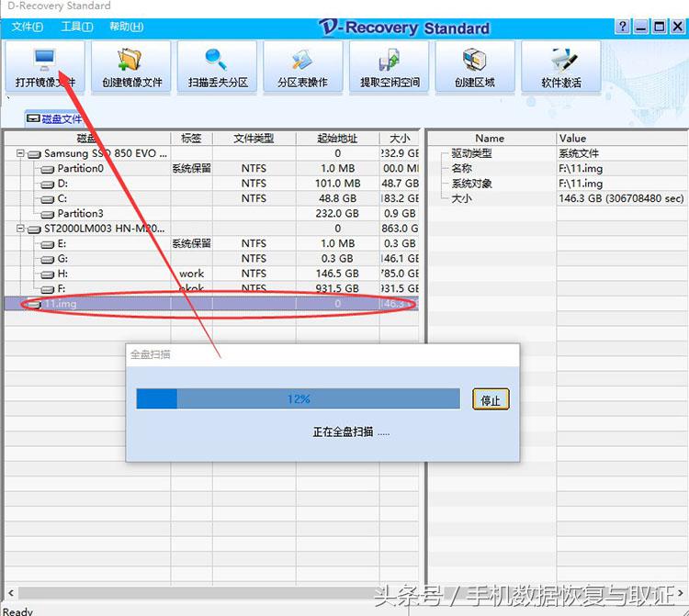Select the Partition0 entry in disk list
The height and width of the screenshot is (616, 689).
(80, 169)
